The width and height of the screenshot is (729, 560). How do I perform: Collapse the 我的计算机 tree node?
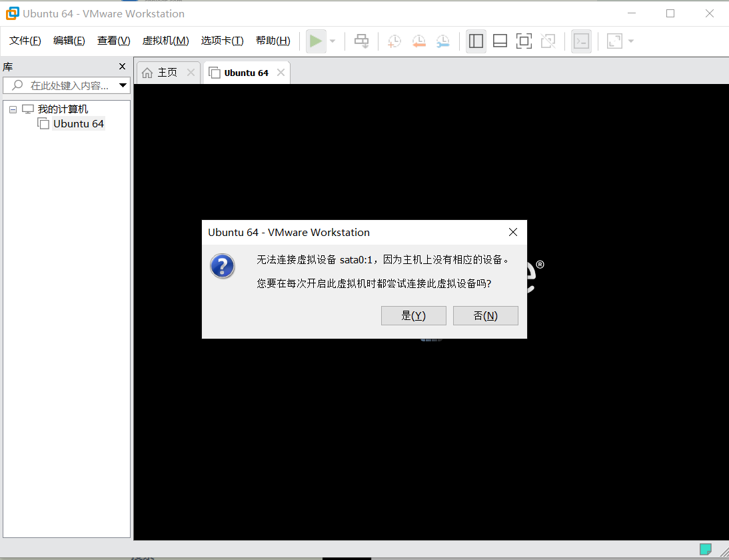[12, 109]
